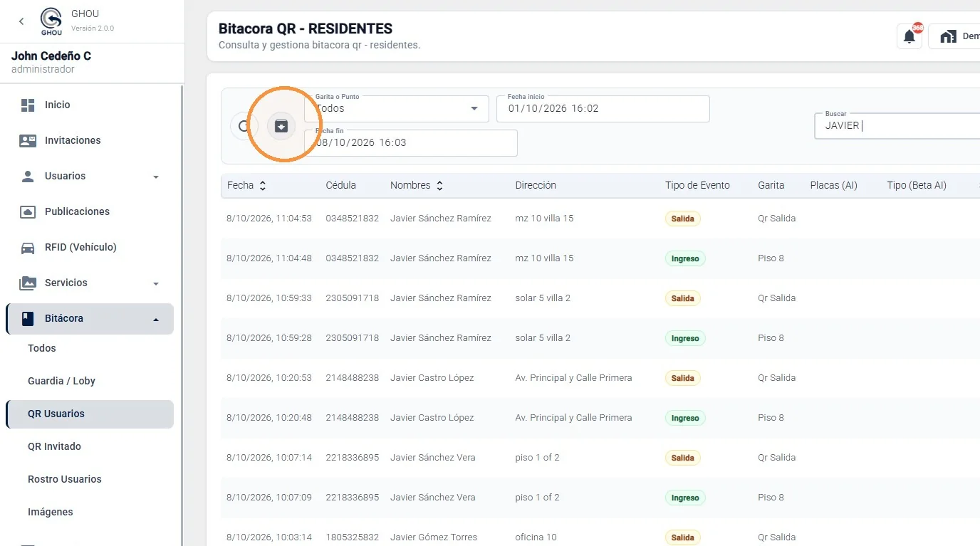Collapse the Bitácora submenu arrow
Image resolution: width=980 pixels, height=546 pixels.
(156, 320)
